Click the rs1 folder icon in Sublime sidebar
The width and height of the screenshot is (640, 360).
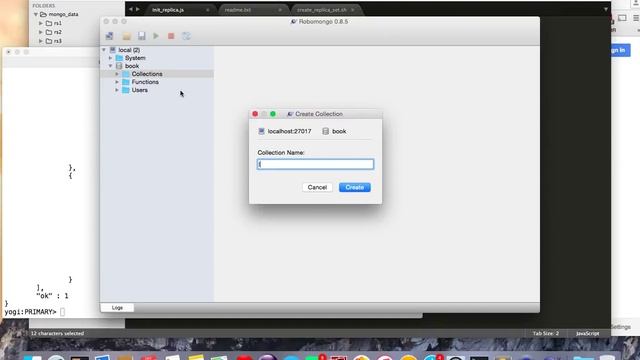[x=49, y=23]
